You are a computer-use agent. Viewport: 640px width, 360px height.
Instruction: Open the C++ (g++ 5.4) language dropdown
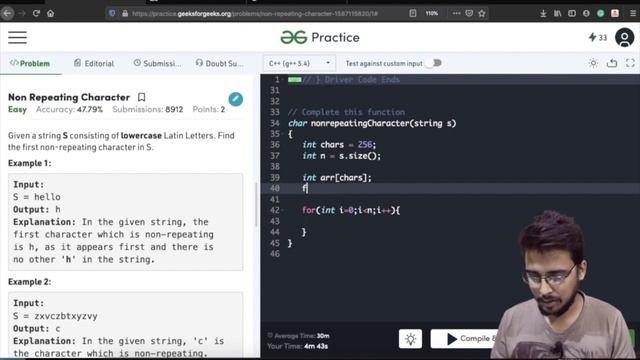click(x=299, y=63)
